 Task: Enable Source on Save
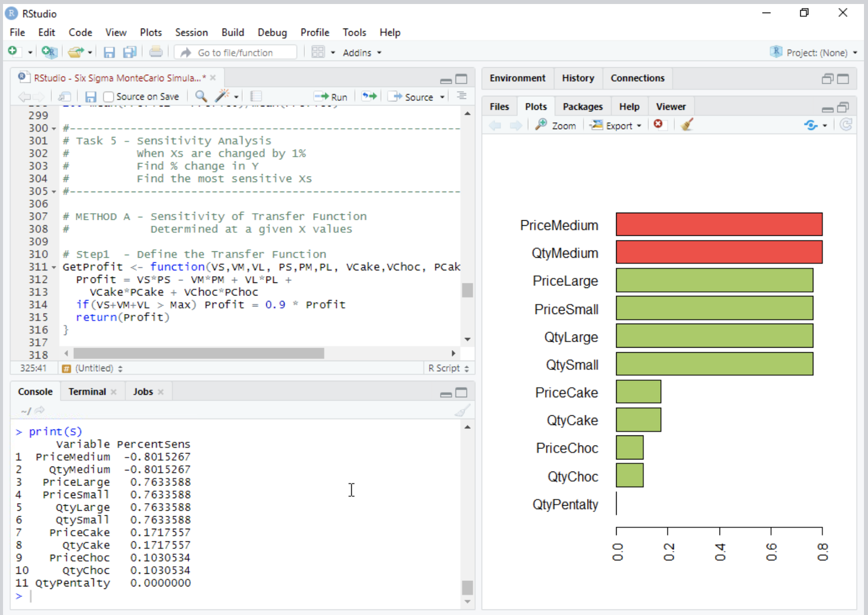point(108,96)
